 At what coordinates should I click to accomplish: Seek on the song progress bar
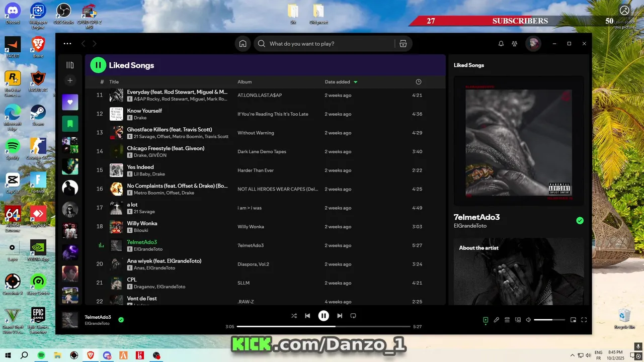point(324,326)
